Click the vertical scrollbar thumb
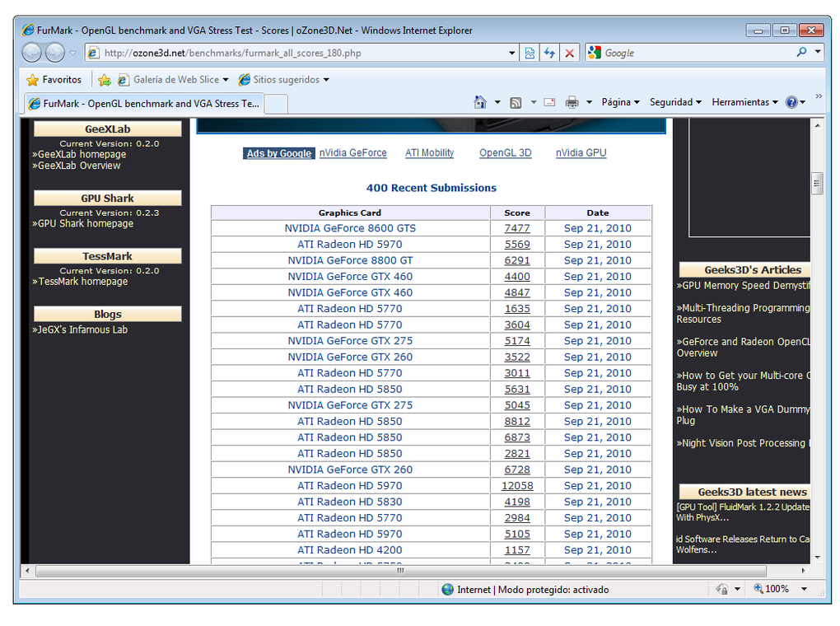This screenshot has width=840, height=626. [x=817, y=184]
